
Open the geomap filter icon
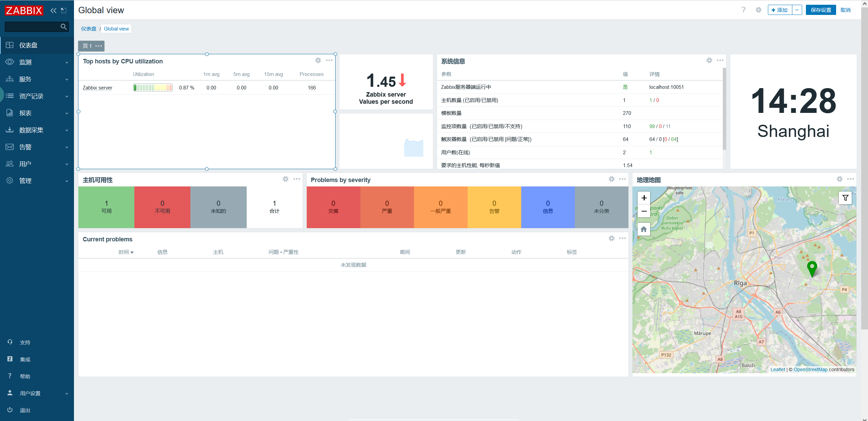coord(845,198)
